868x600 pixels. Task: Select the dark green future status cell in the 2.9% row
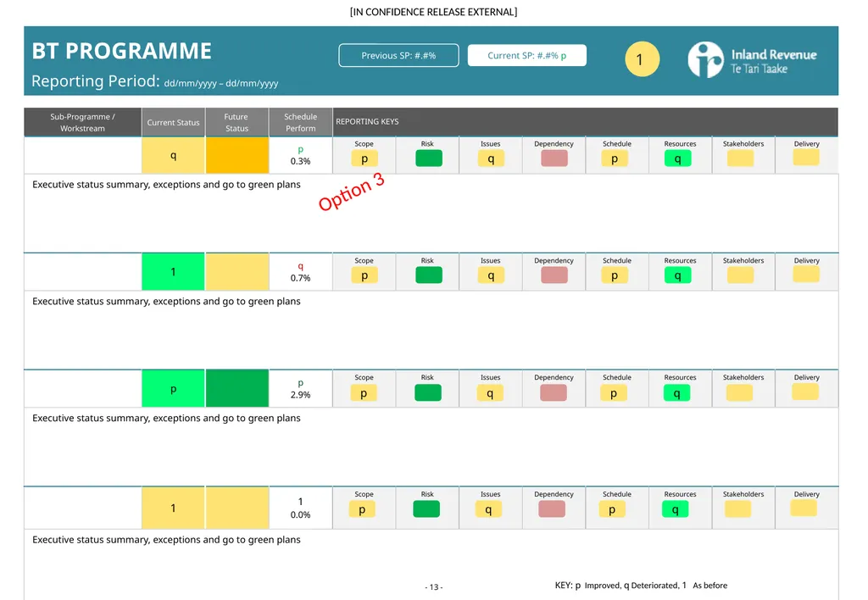(x=237, y=389)
